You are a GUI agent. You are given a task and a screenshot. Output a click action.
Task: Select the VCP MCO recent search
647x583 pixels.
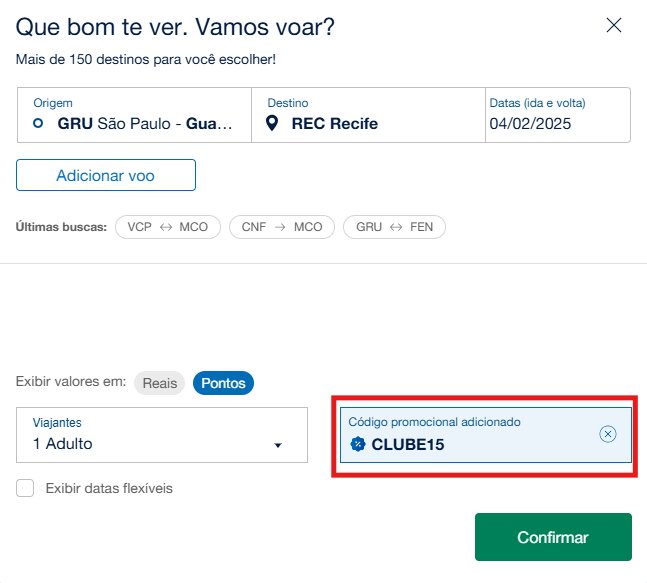pos(168,227)
